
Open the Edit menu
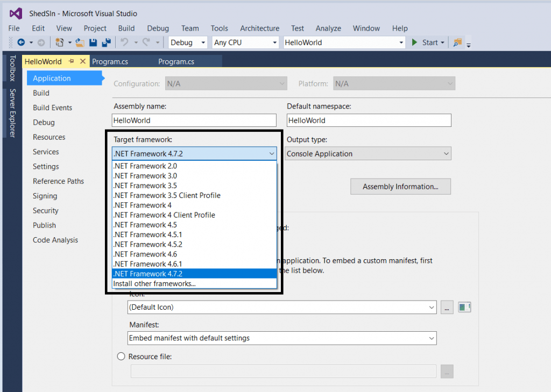point(38,28)
